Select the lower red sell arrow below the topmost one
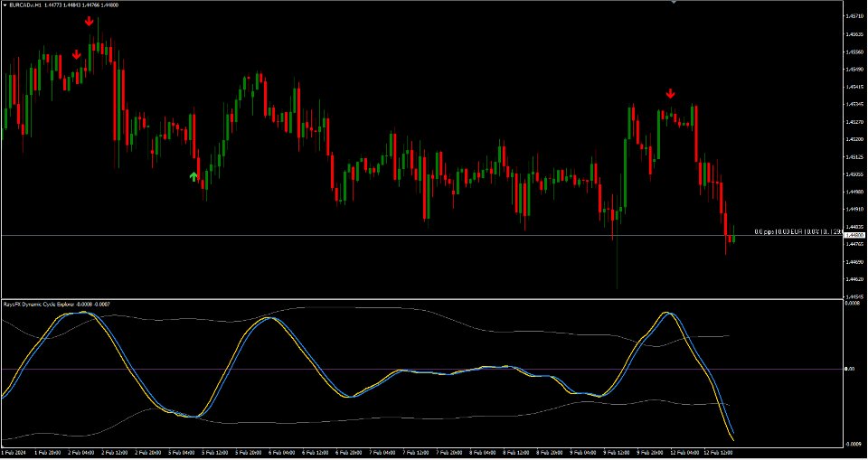Screen dimensions: 868x460 click(76, 54)
